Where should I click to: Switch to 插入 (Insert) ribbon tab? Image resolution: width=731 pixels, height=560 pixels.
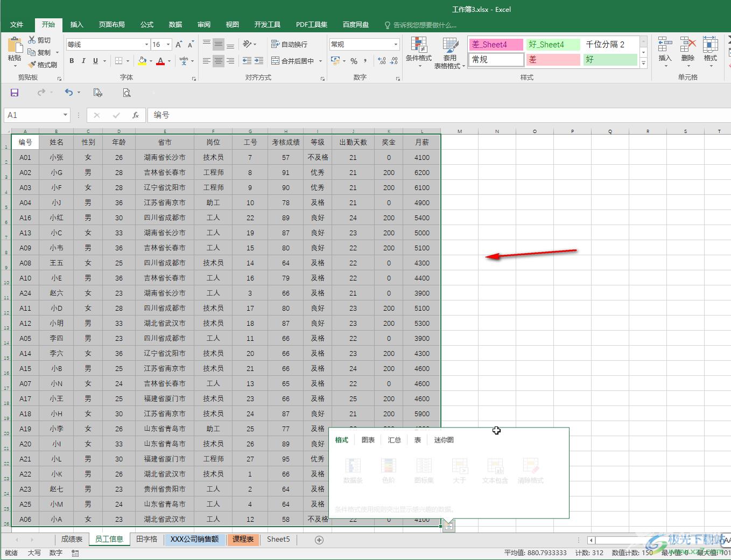point(77,25)
